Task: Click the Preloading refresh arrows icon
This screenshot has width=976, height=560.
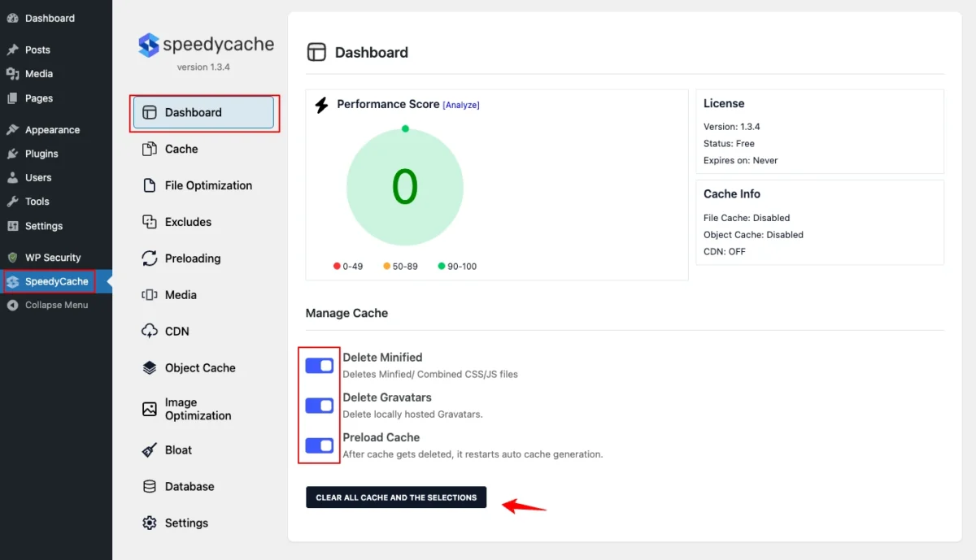Action: pyautogui.click(x=150, y=258)
